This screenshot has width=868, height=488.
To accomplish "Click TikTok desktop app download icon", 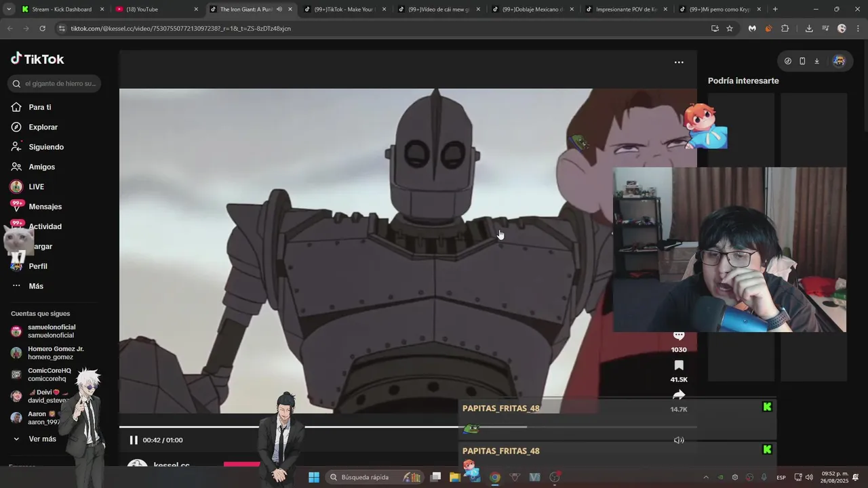I will coord(816,61).
